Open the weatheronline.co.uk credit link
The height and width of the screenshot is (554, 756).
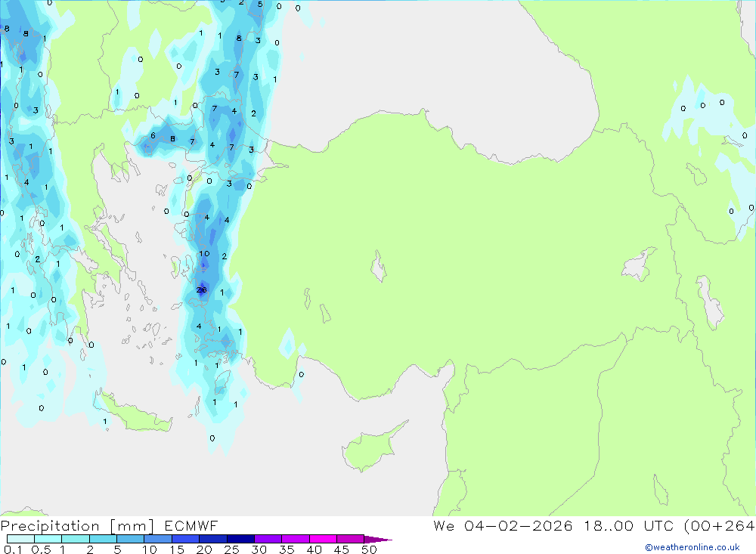[692, 547]
